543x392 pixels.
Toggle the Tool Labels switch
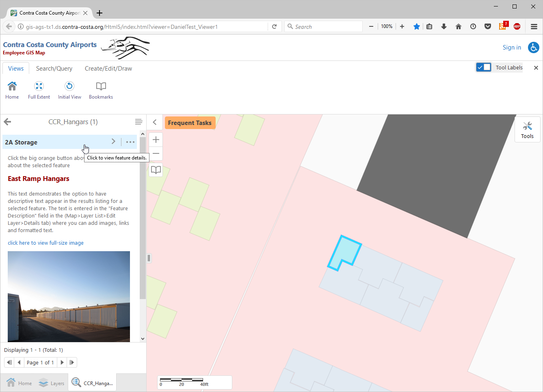(x=484, y=67)
